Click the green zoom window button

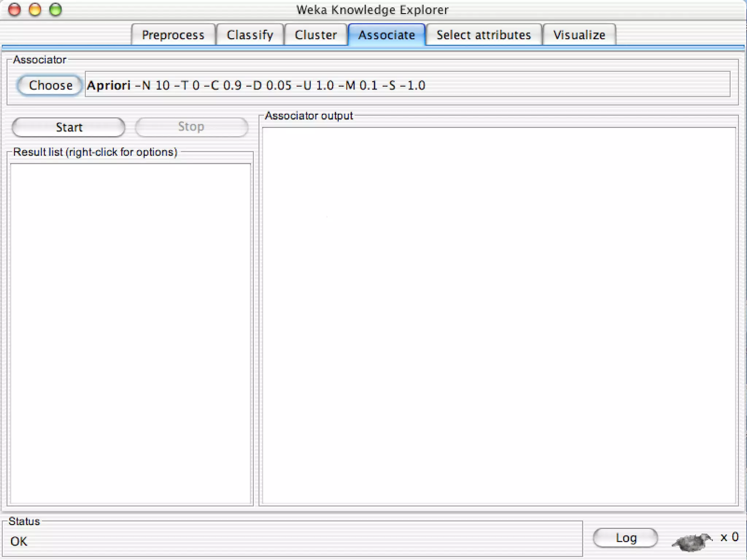pyautogui.click(x=55, y=9)
